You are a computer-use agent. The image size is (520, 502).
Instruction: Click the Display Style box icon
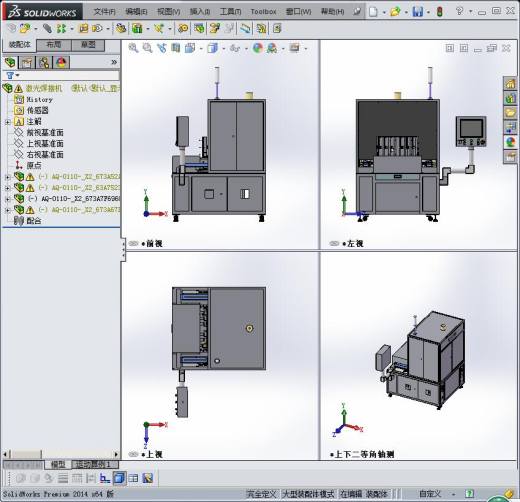[212, 48]
